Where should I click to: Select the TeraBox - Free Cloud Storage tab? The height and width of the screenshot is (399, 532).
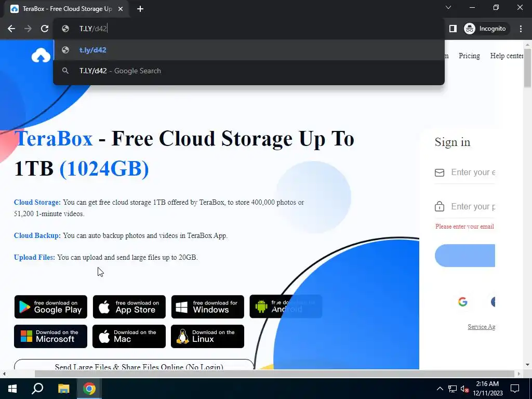pyautogui.click(x=66, y=9)
